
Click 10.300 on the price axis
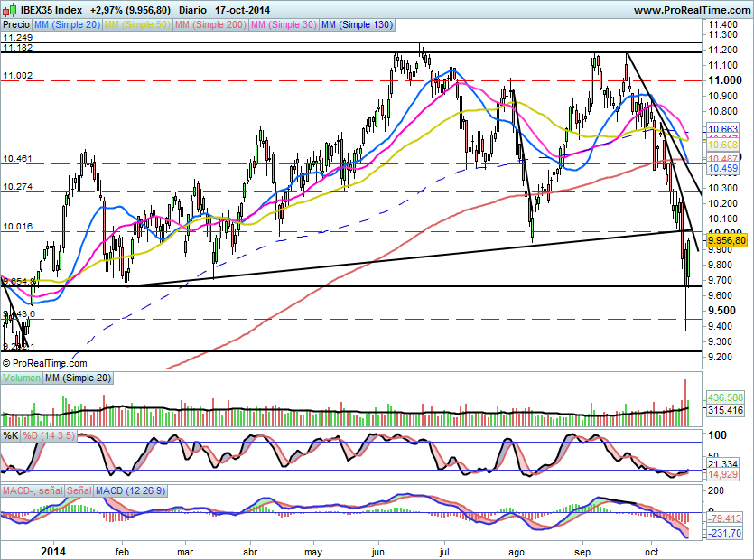point(722,188)
